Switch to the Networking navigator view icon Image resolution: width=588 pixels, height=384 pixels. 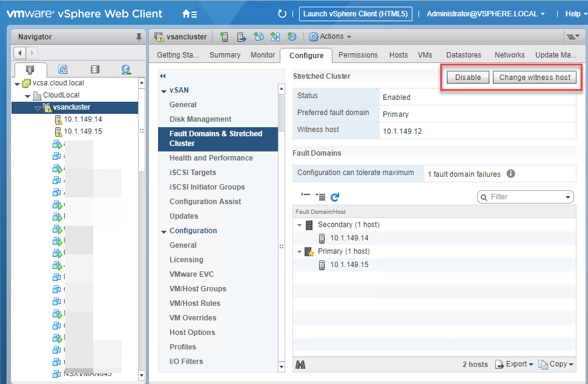[126, 70]
